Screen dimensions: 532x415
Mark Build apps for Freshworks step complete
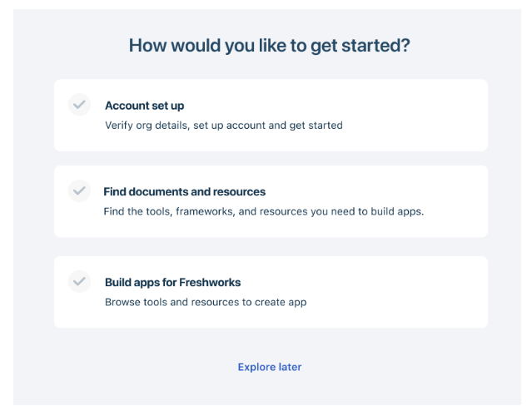(x=79, y=281)
